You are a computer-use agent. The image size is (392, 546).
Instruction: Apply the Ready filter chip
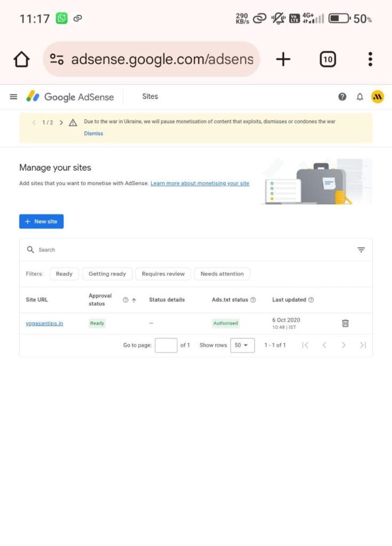tap(64, 274)
